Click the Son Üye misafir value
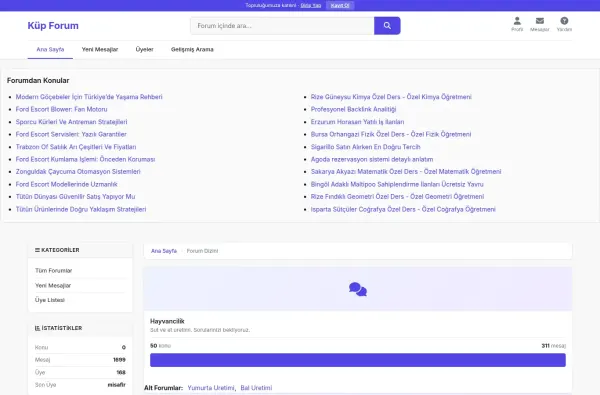This screenshot has width=600, height=395. click(x=117, y=385)
